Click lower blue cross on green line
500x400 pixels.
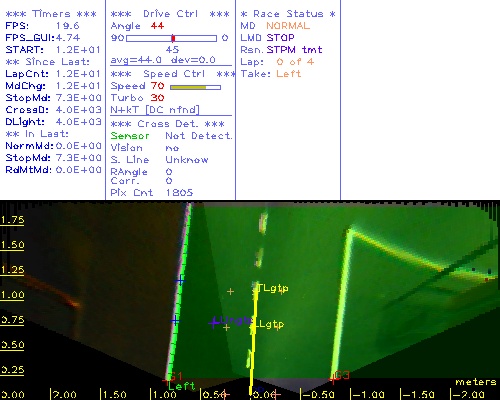(175, 321)
